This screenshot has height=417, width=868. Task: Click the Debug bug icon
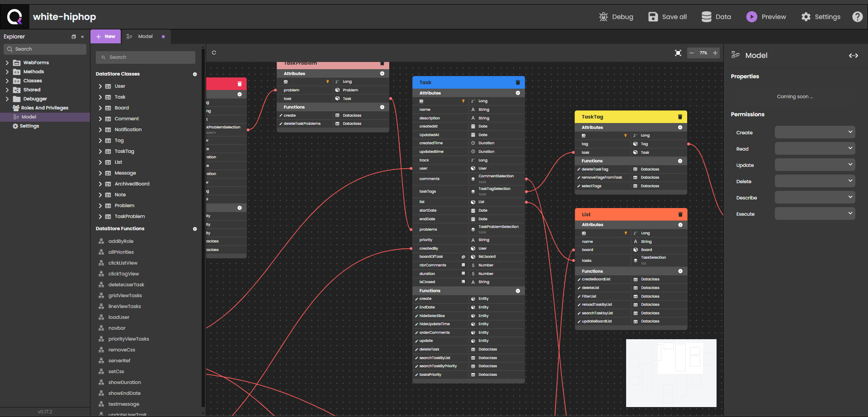[604, 17]
